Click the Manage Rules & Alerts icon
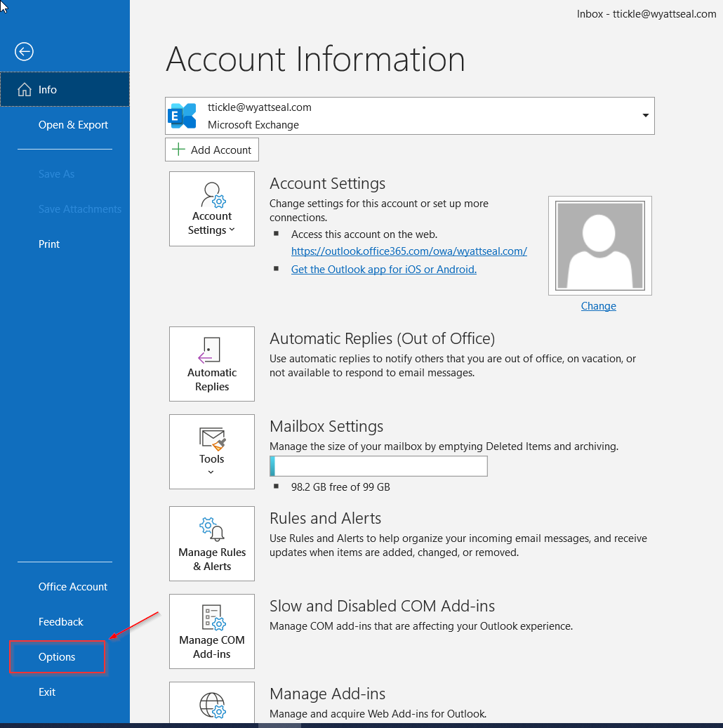 coord(211,543)
